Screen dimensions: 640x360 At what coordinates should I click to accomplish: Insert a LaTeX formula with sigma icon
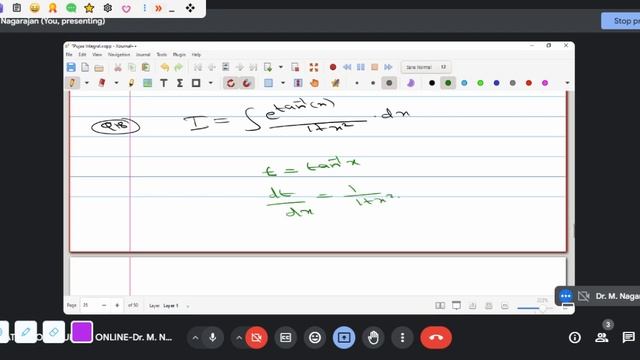pos(180,83)
